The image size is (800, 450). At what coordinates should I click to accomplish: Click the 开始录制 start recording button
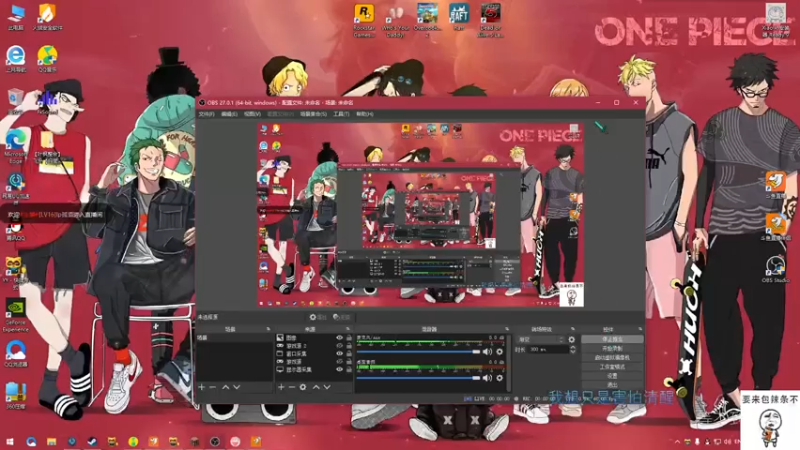tap(612, 348)
